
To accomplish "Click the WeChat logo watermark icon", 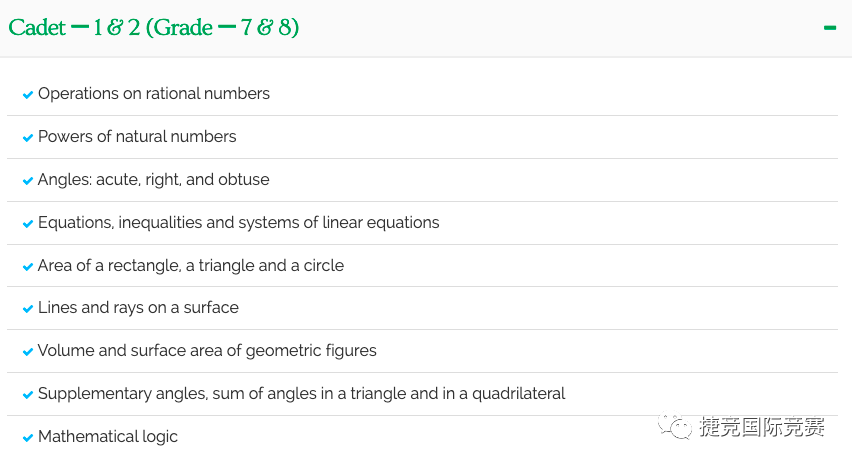I will point(674,426).
